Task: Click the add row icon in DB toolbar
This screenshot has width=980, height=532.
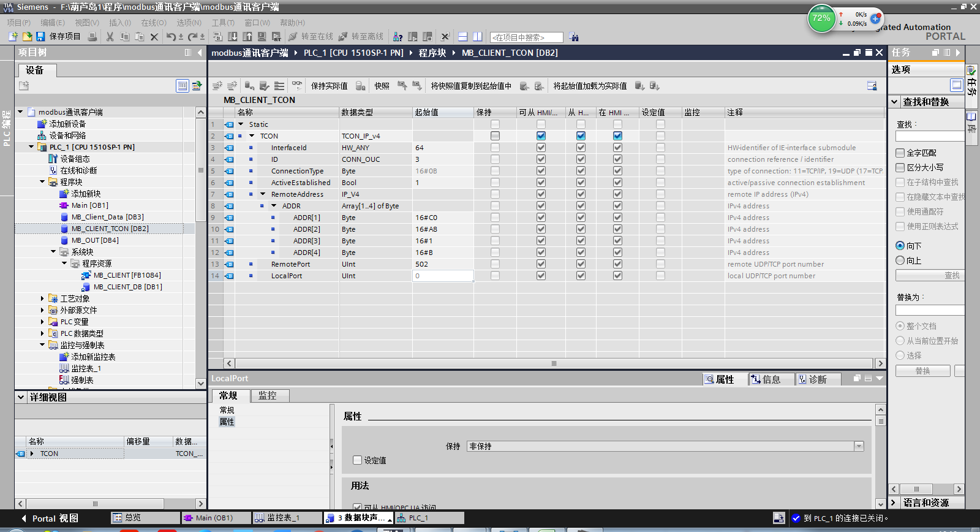Action: pos(232,85)
